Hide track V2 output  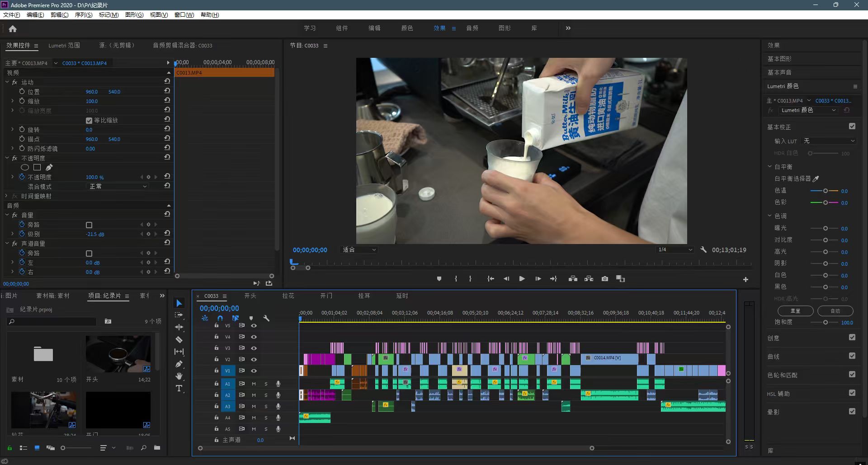coord(254,359)
